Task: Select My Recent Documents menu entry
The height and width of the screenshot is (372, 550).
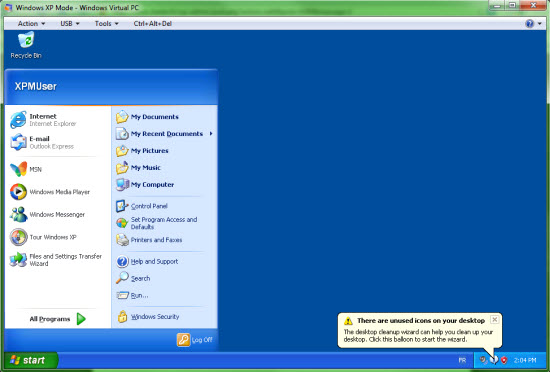Action: [x=164, y=134]
